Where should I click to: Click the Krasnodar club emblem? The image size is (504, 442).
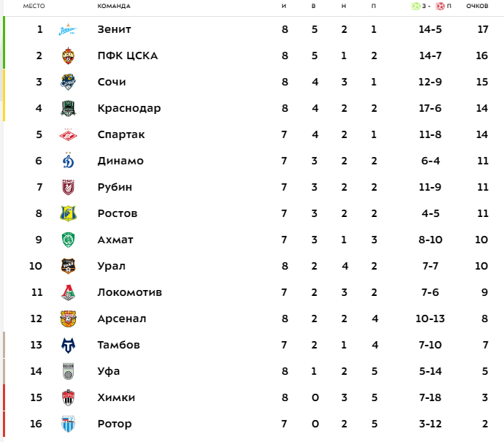pyautogui.click(x=69, y=109)
